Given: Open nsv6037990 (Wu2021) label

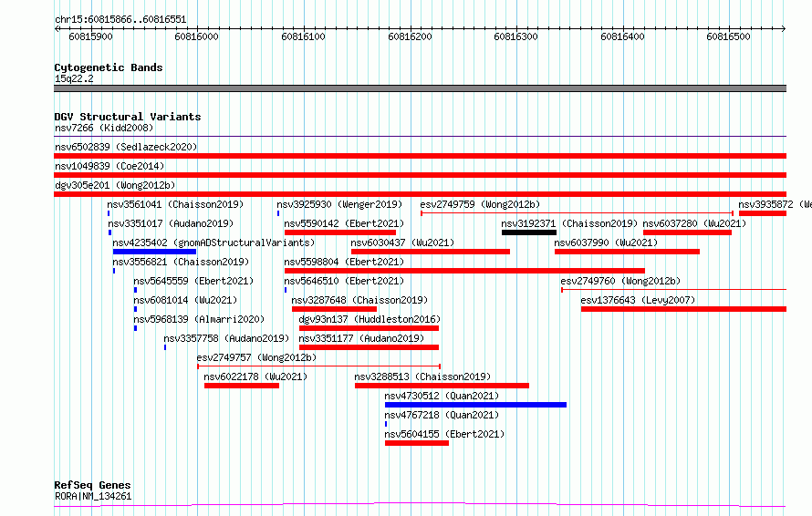Looking at the screenshot, I should [606, 243].
